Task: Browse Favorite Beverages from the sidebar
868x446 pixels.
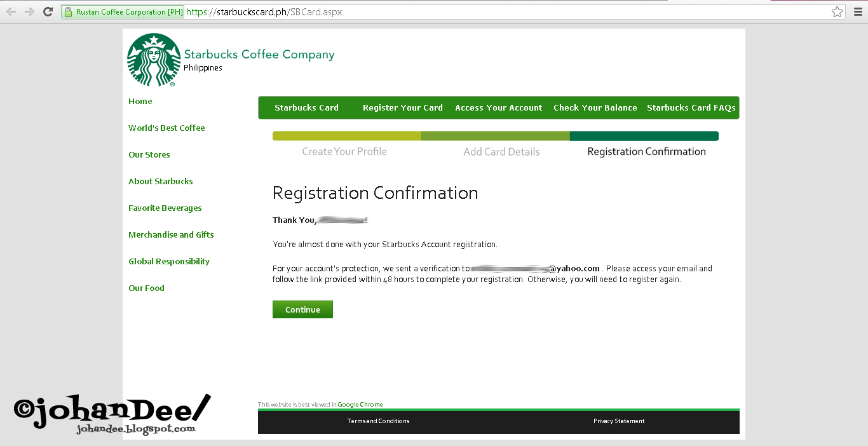Action: coord(165,208)
